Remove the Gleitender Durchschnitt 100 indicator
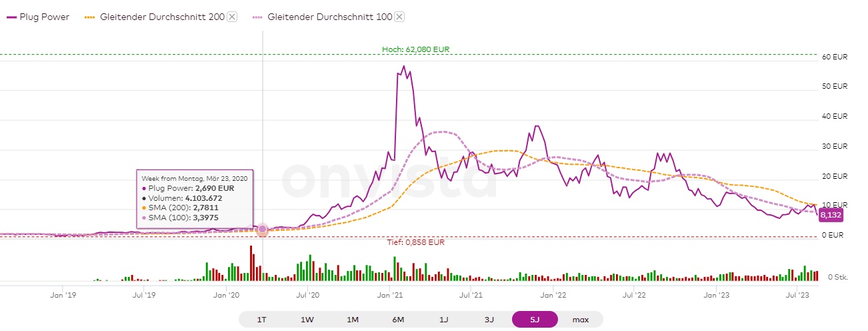The height and width of the screenshot is (331, 868). tap(399, 17)
